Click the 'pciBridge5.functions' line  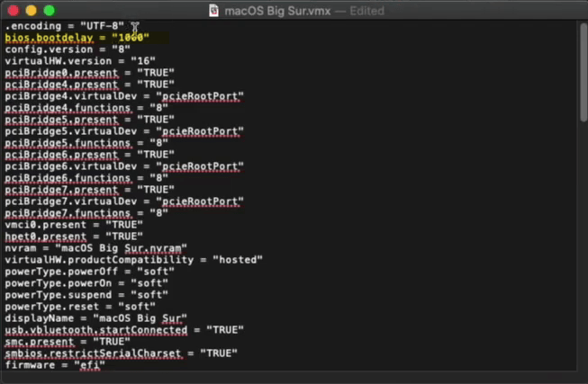coord(86,143)
